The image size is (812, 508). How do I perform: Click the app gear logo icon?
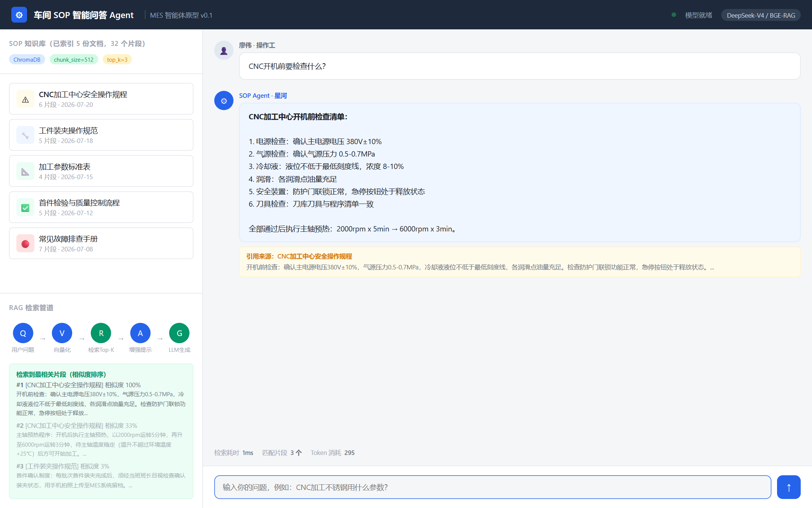(19, 15)
